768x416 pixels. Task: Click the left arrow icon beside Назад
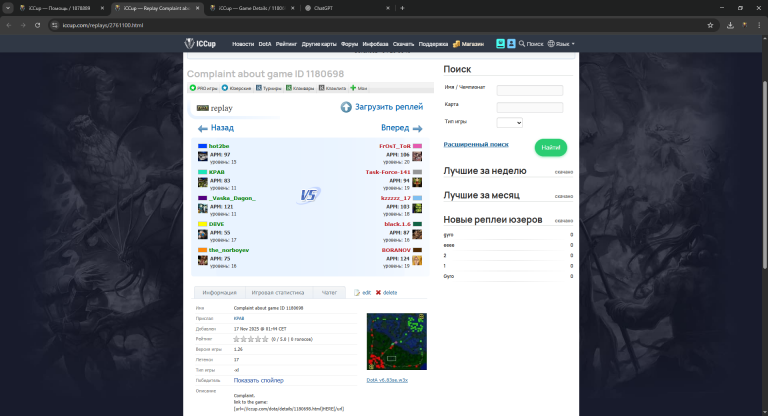(x=202, y=128)
